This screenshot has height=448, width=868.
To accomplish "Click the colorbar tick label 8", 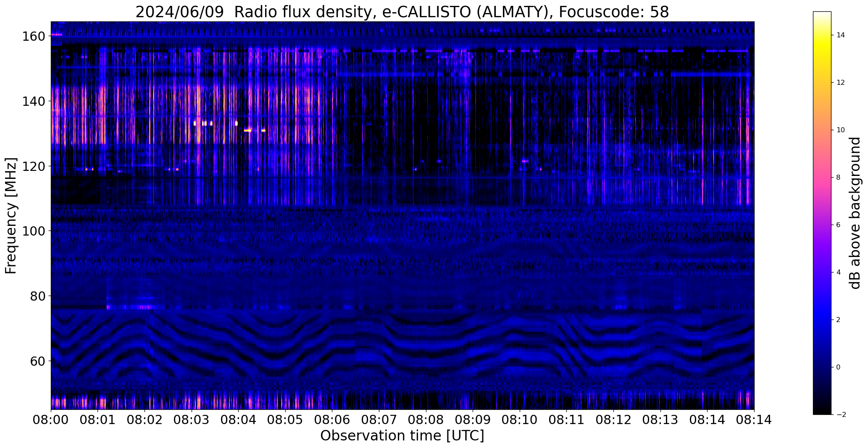I will (839, 178).
